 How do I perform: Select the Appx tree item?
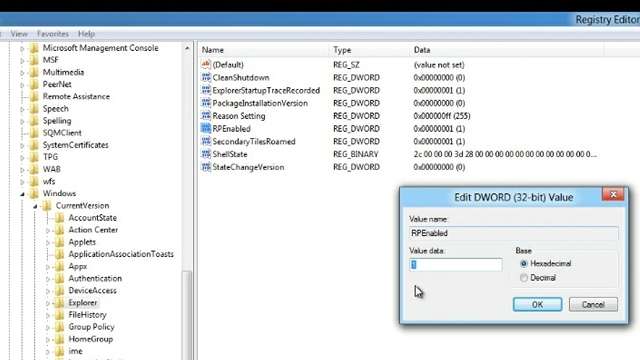(78, 267)
